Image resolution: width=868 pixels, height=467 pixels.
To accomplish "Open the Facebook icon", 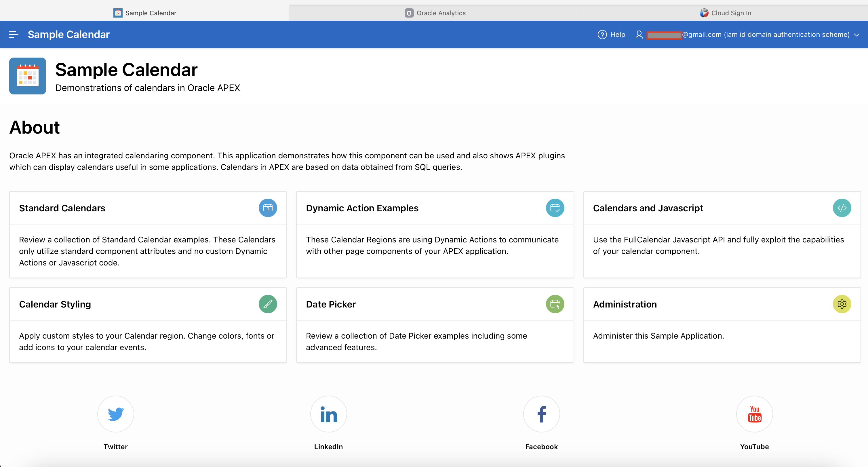I will (541, 414).
